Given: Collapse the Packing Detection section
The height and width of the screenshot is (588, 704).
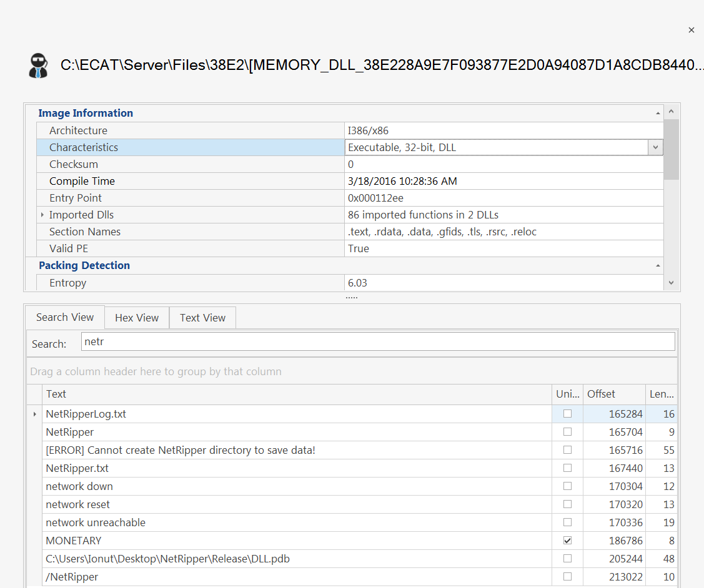Looking at the screenshot, I should tap(658, 266).
